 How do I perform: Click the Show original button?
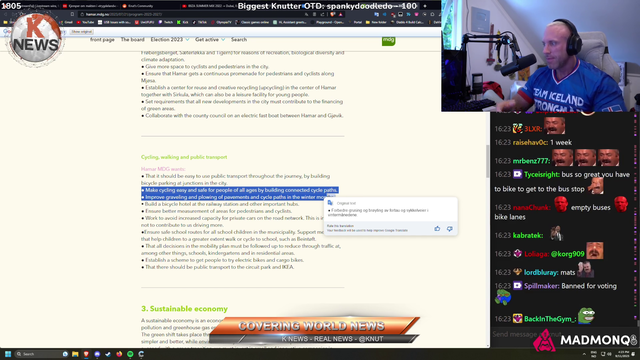click(82, 32)
